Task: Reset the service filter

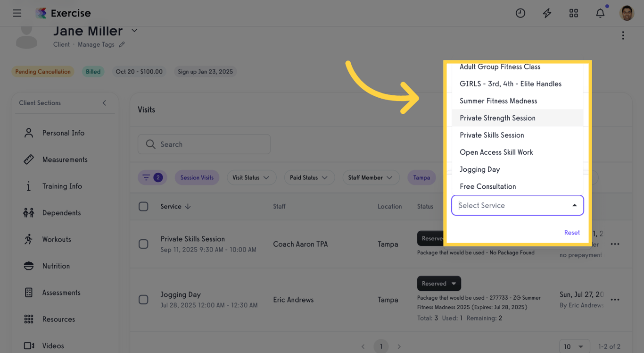Action: (x=572, y=233)
